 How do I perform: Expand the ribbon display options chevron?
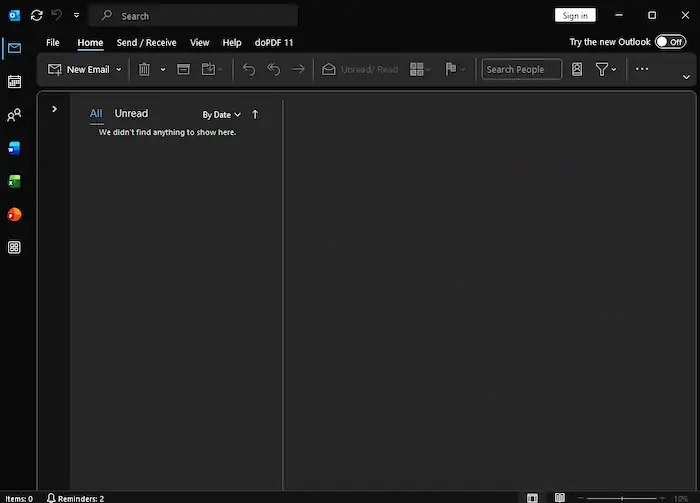(686, 77)
